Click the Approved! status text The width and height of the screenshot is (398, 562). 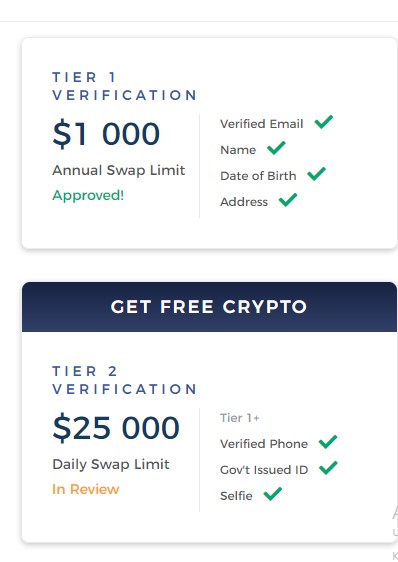pyautogui.click(x=88, y=195)
